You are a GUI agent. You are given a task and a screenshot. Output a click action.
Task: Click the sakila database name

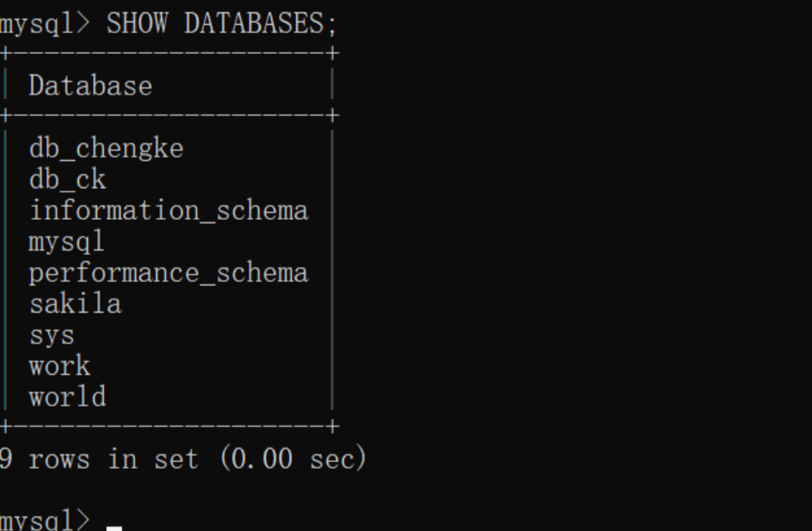pos(76,304)
